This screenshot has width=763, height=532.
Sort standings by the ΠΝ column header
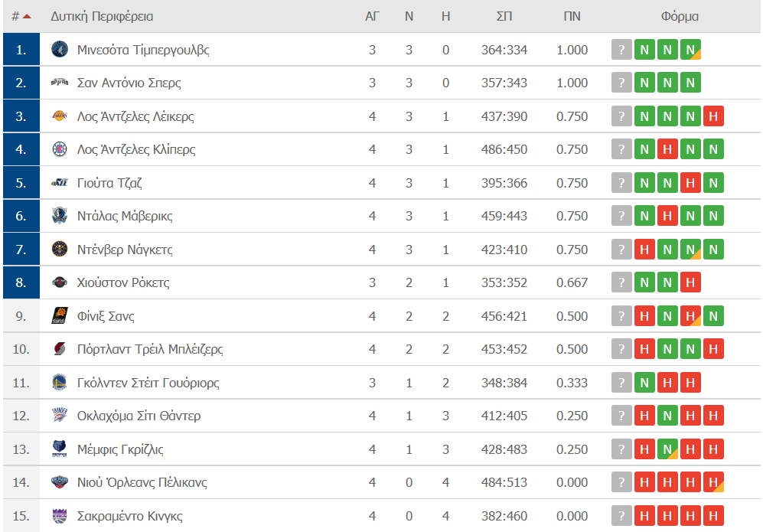coord(572,17)
